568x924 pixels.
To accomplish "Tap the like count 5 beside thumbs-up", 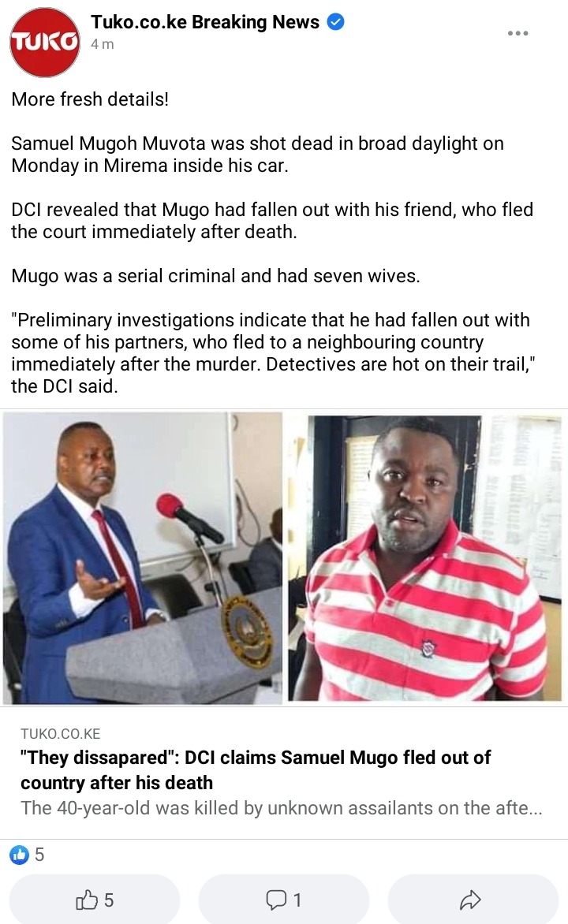I will coord(109,900).
